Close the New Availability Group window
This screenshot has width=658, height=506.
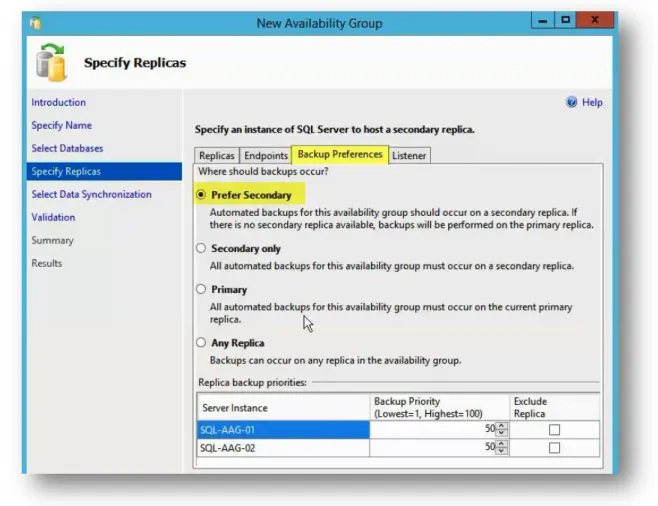click(x=595, y=20)
